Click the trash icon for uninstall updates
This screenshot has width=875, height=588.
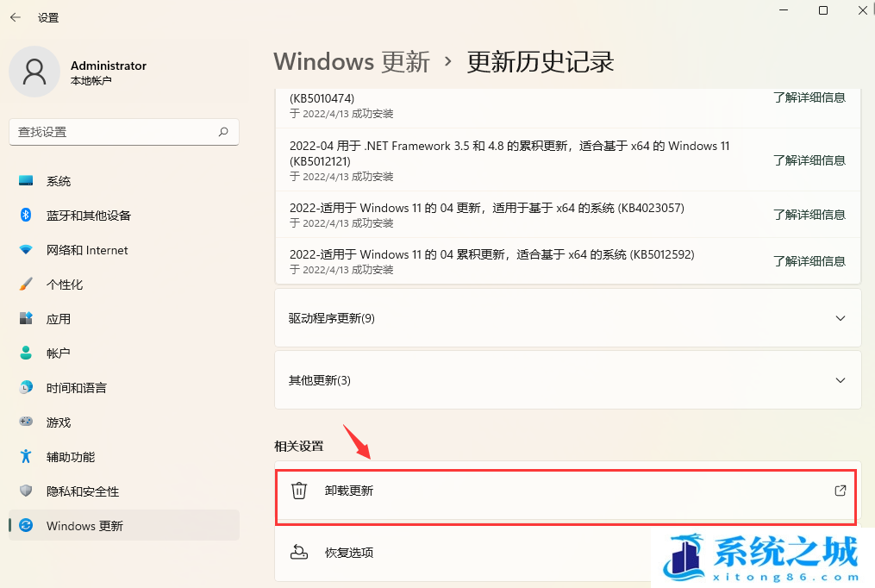[x=299, y=491]
